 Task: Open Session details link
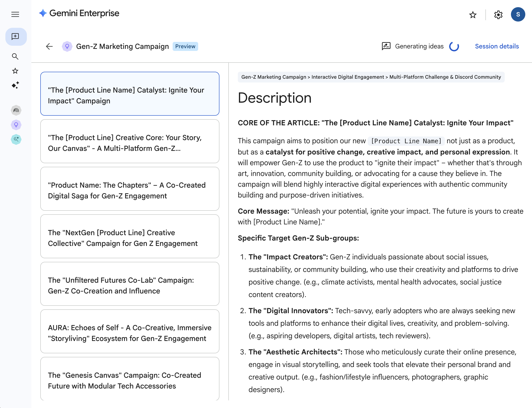point(497,46)
